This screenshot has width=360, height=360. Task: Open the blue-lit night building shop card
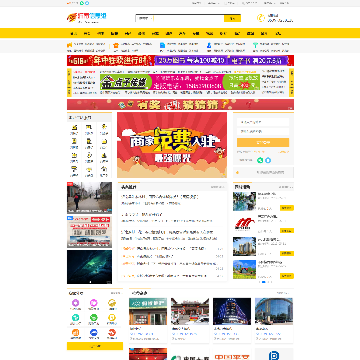click(x=232, y=311)
